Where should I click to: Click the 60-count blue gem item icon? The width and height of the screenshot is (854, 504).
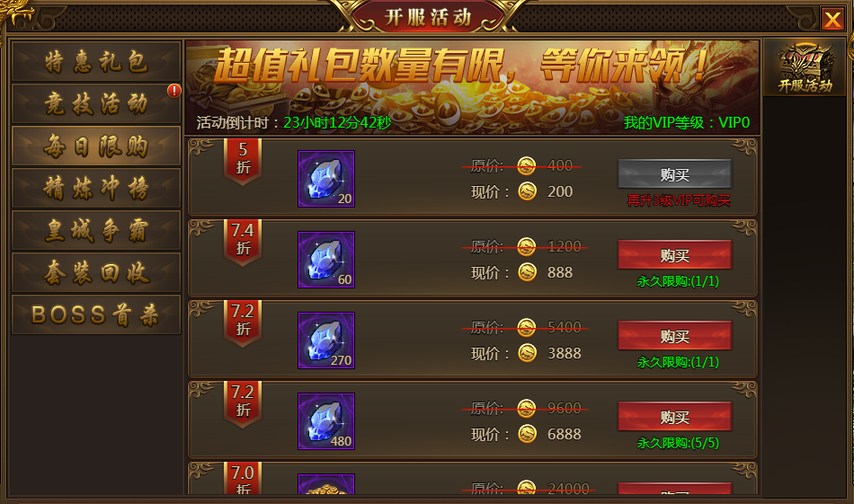point(326,260)
